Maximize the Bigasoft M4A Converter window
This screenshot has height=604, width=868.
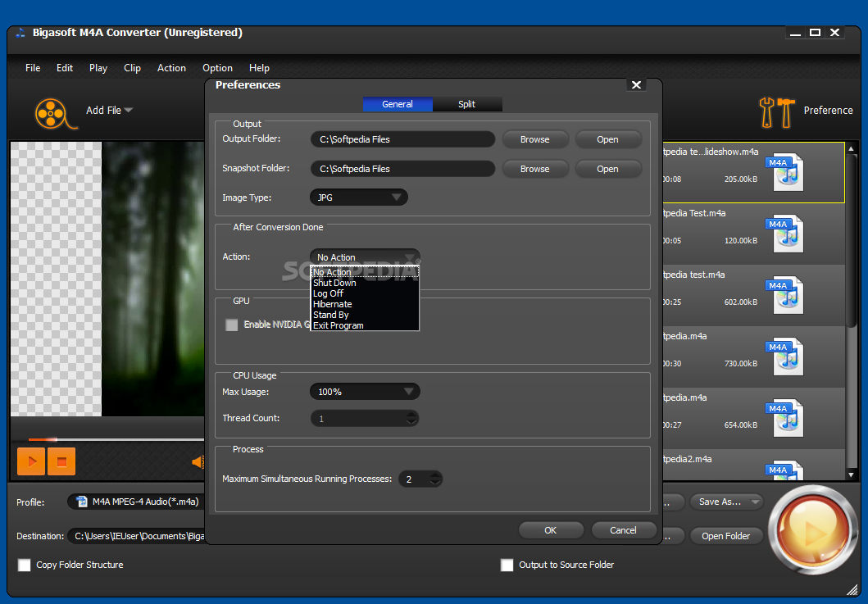tap(815, 33)
